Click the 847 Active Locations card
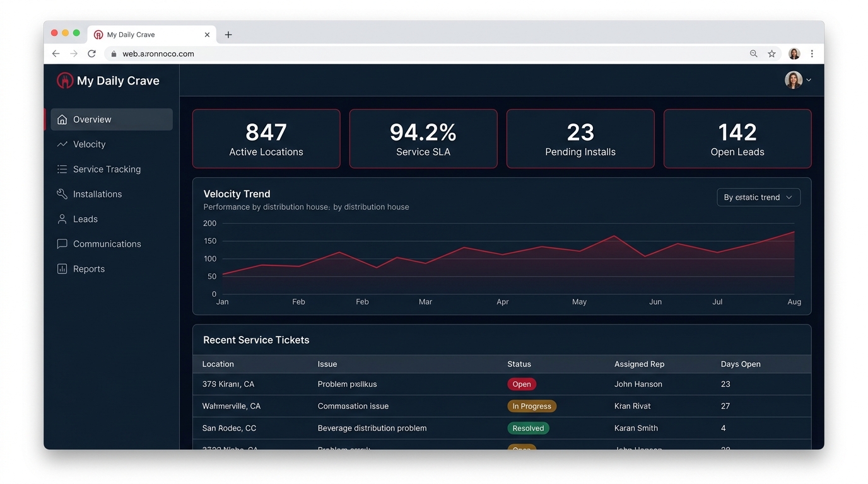This screenshot has width=868, height=484. [x=266, y=139]
